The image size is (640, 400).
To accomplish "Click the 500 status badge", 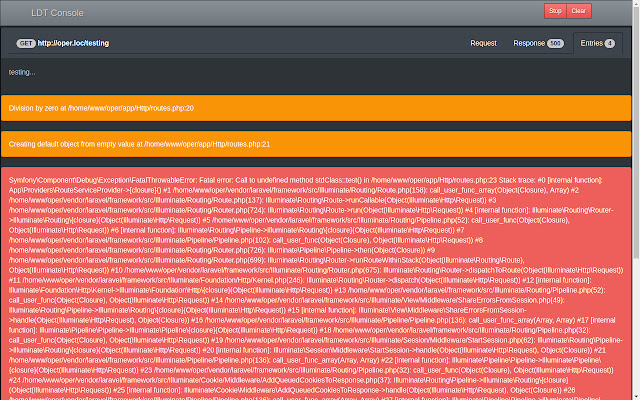I will click(555, 43).
